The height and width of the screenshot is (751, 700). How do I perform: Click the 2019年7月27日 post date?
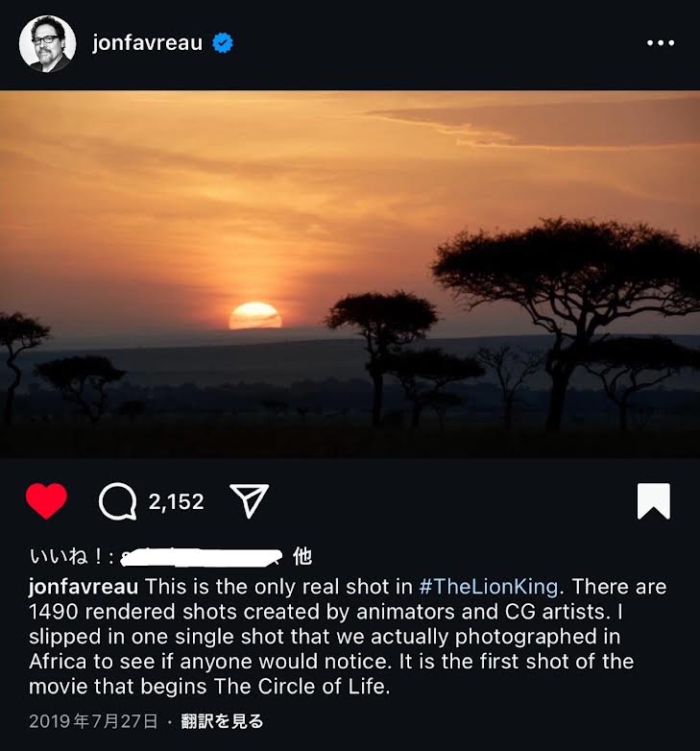click(93, 720)
